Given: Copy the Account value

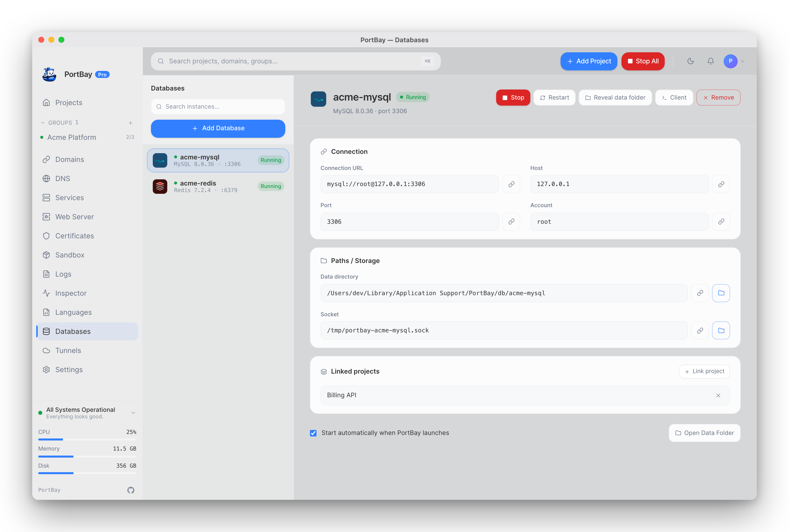Looking at the screenshot, I should pyautogui.click(x=721, y=221).
